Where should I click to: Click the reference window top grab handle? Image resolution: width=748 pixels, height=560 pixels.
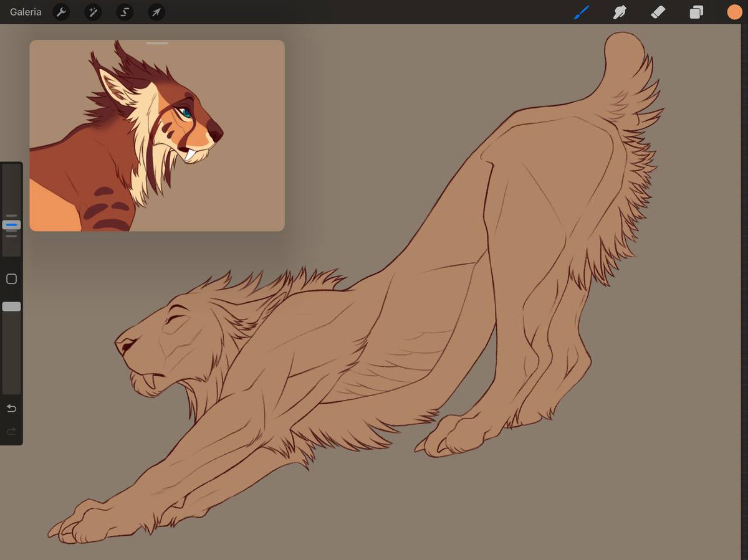tap(157, 43)
